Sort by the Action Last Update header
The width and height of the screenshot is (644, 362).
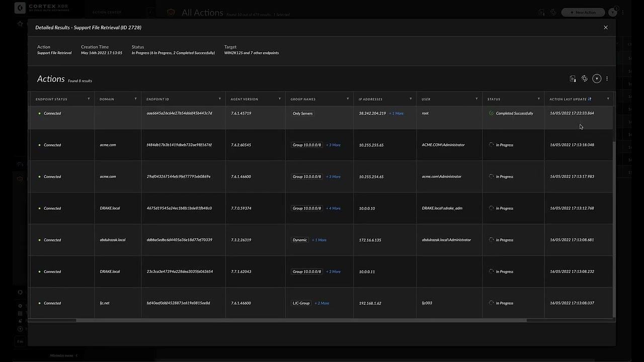pos(568,99)
